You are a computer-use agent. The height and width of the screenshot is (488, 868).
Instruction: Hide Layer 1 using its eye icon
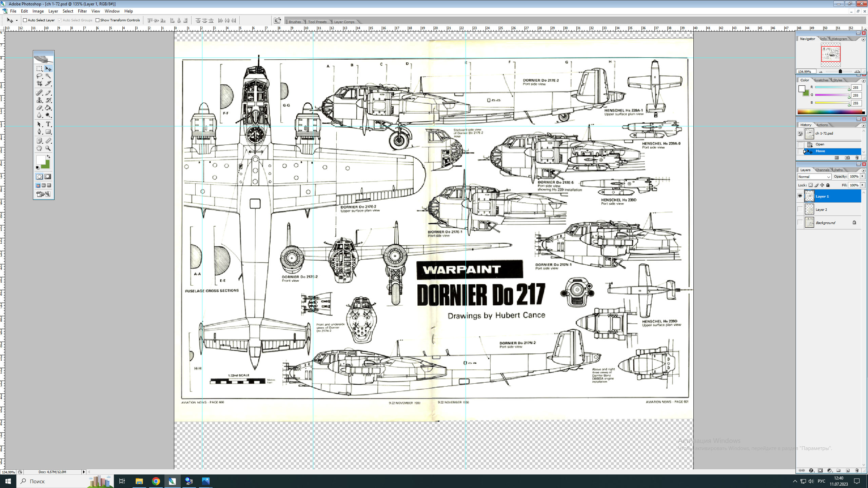tap(800, 196)
